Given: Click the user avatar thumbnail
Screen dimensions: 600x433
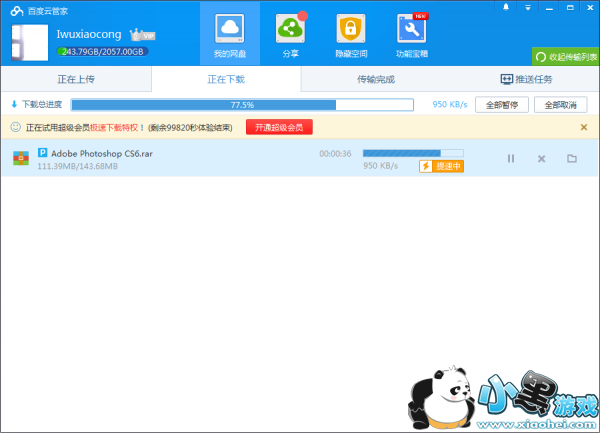Looking at the screenshot, I should point(30,42).
